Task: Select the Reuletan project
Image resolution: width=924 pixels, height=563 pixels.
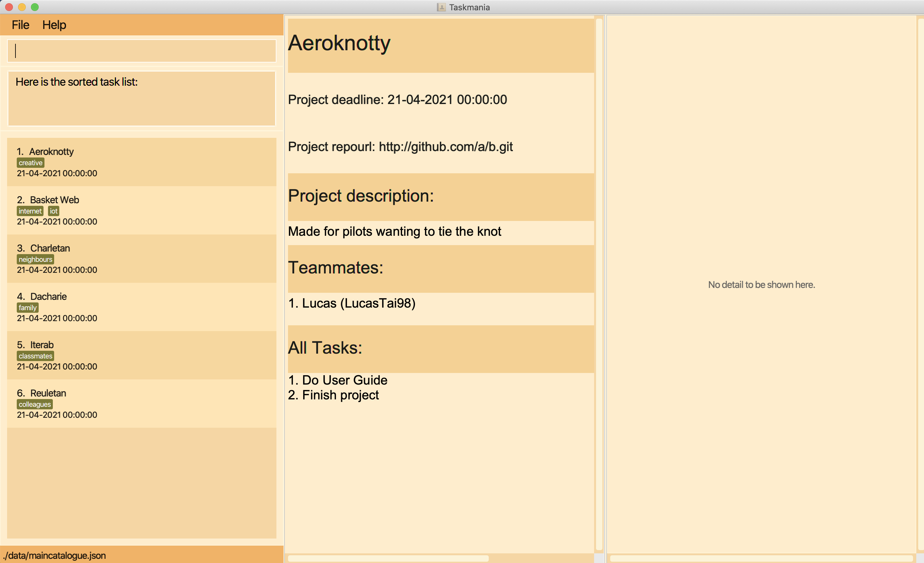Action: tap(142, 404)
